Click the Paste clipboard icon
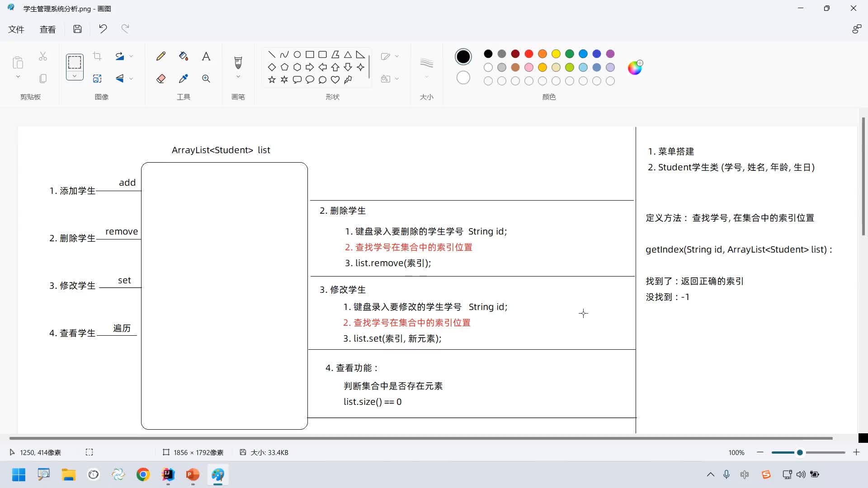This screenshot has width=868, height=488. (18, 62)
